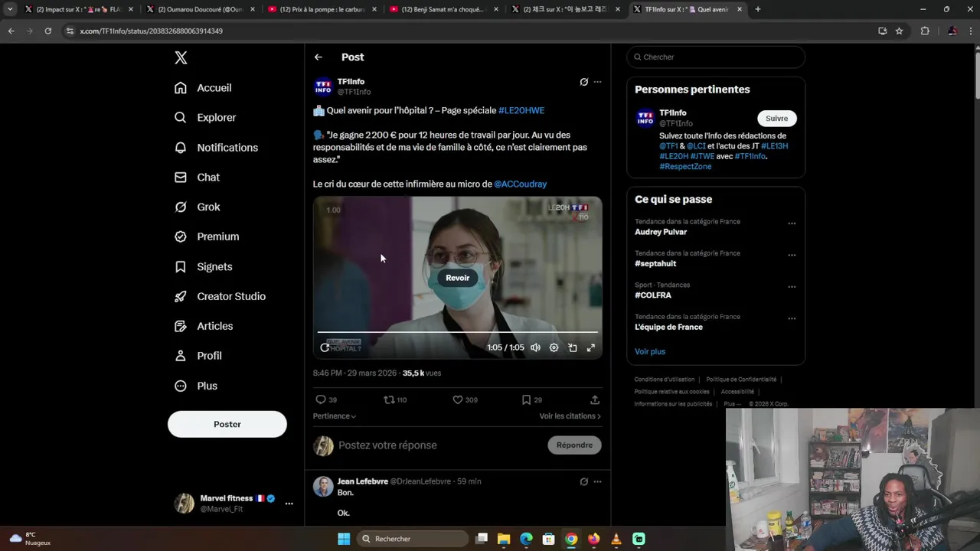
Task: Open the weather widget showing 8°C
Action: [31, 539]
